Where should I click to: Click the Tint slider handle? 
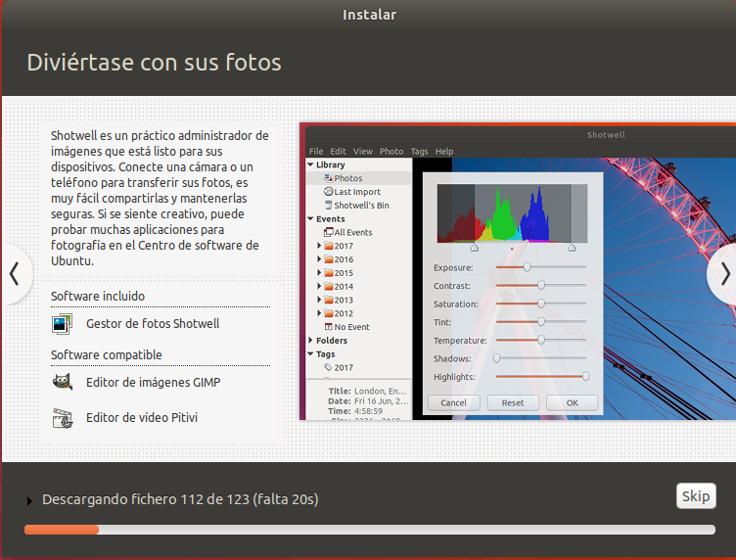point(541,322)
